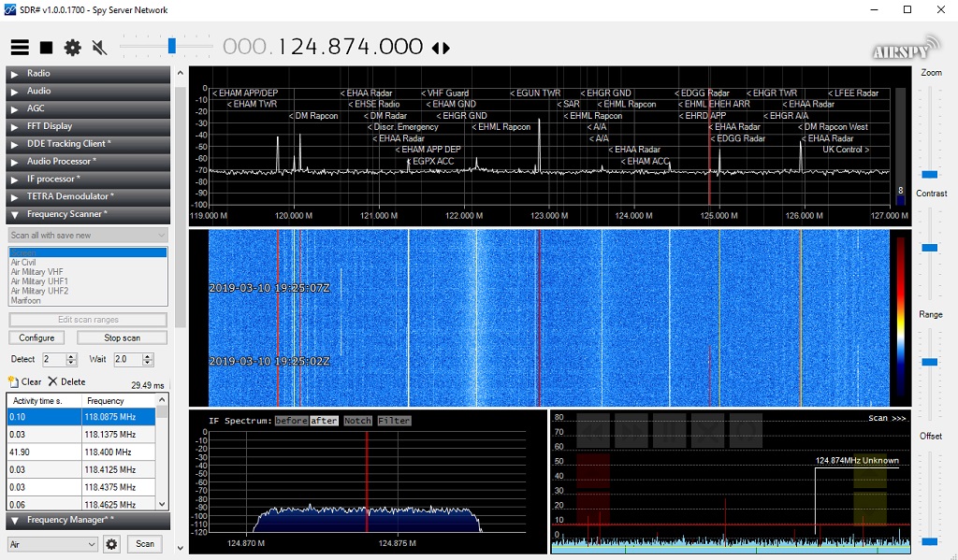958x560 pixels.
Task: Expand the AGC panel
Action: [88, 108]
